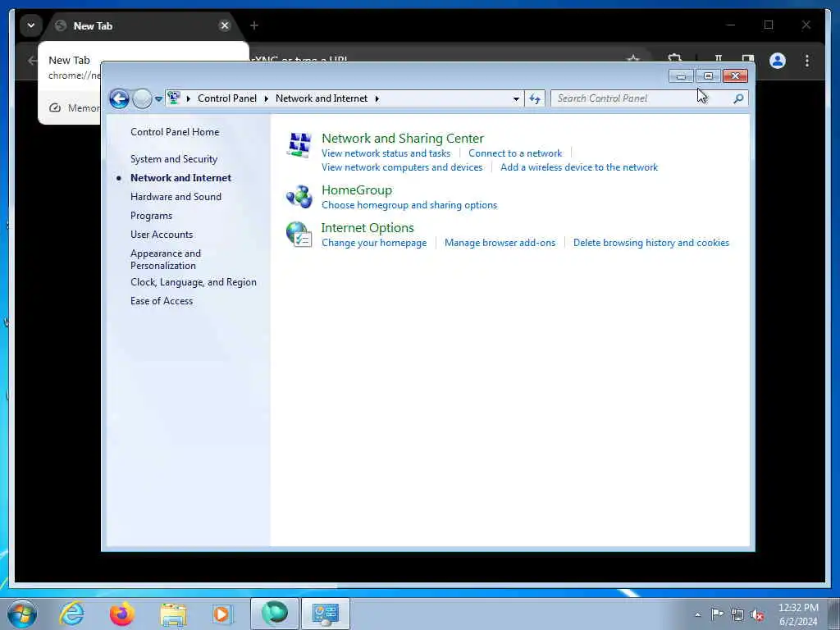The width and height of the screenshot is (840, 630).
Task: Close the New Tab in Chrome
Action: [225, 25]
